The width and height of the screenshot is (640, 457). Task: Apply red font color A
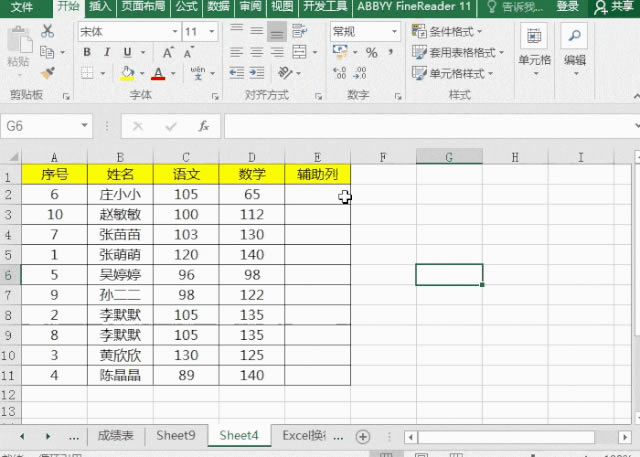158,73
